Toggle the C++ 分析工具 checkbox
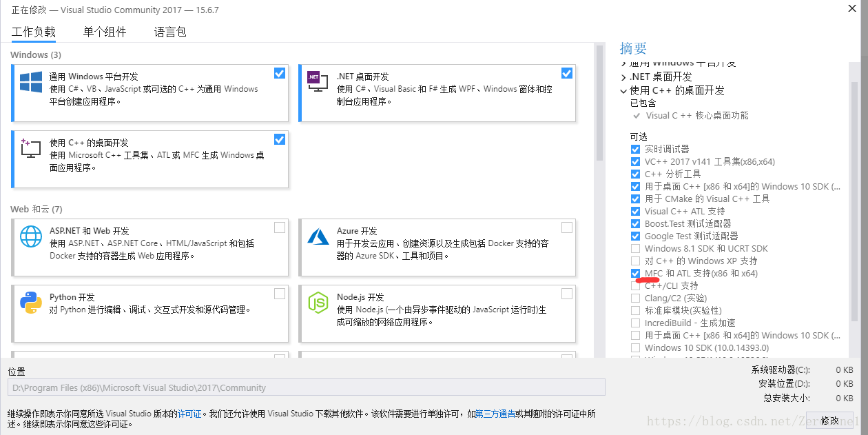 [635, 174]
